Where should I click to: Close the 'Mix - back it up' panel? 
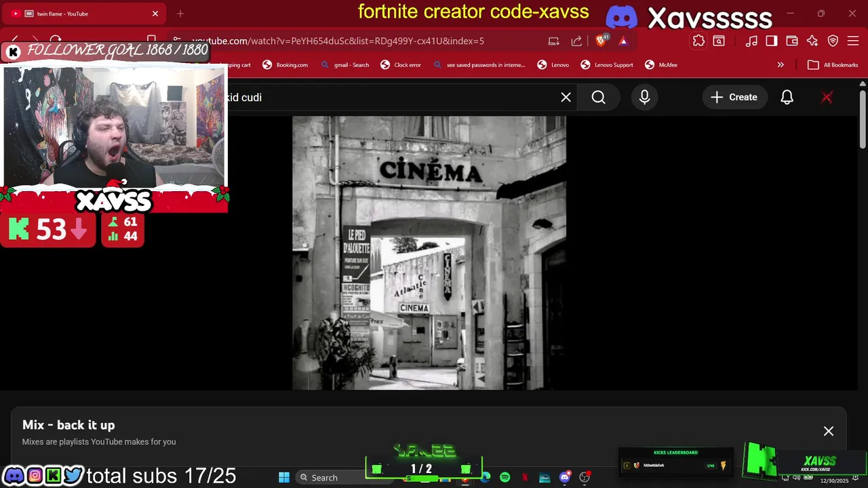click(829, 431)
